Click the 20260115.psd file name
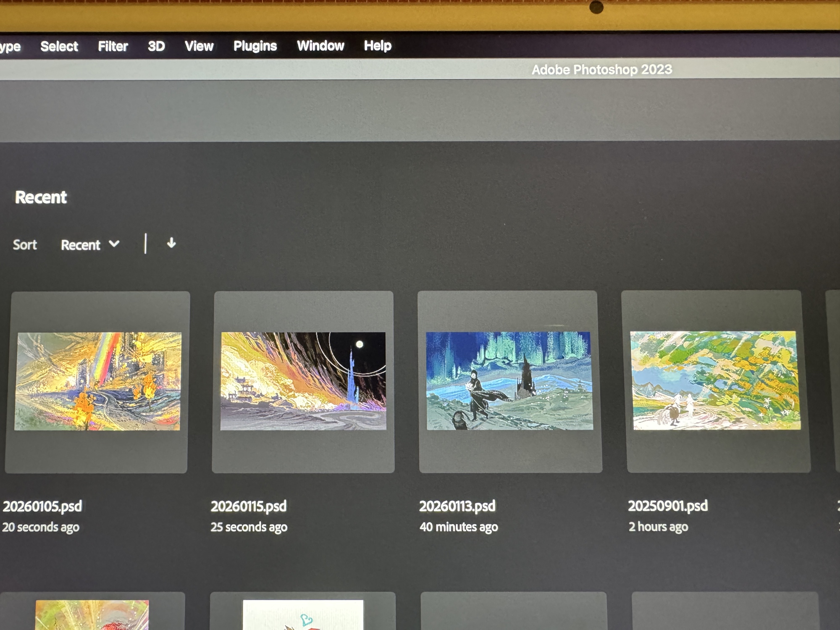 point(249,506)
